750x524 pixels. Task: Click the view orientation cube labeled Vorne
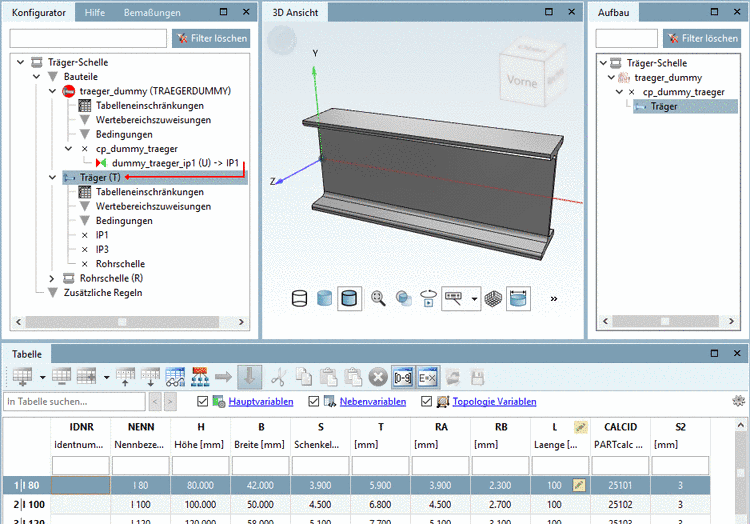(522, 82)
